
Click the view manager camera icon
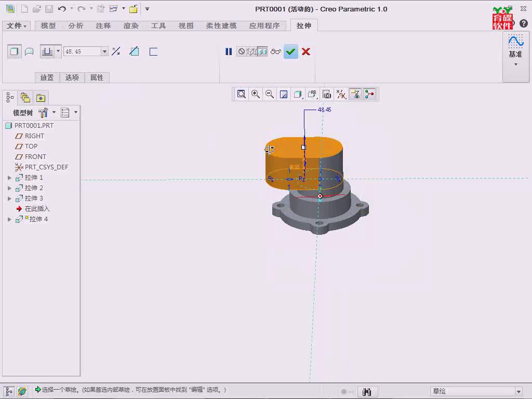[327, 94]
